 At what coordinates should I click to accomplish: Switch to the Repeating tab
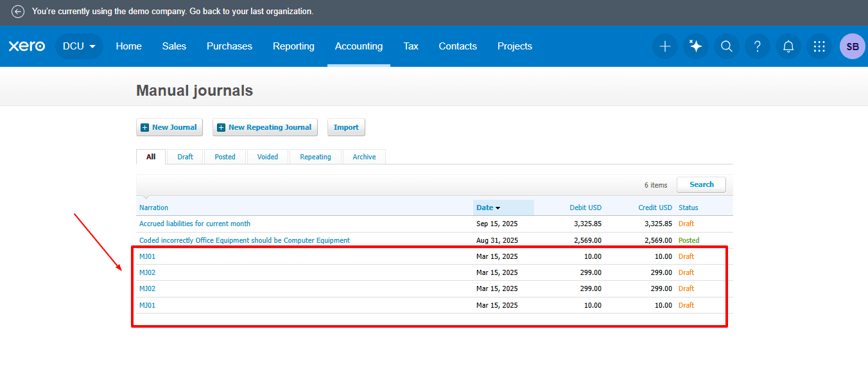[x=315, y=156]
